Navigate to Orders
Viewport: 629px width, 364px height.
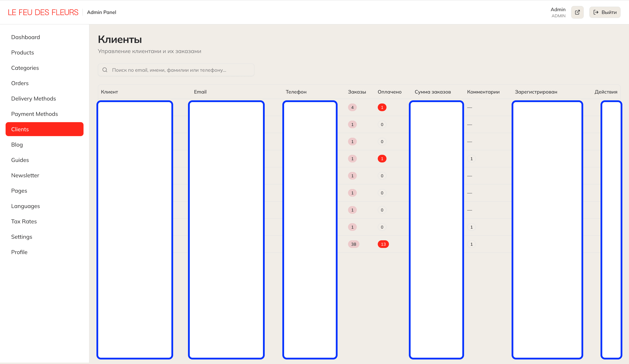[x=20, y=83]
